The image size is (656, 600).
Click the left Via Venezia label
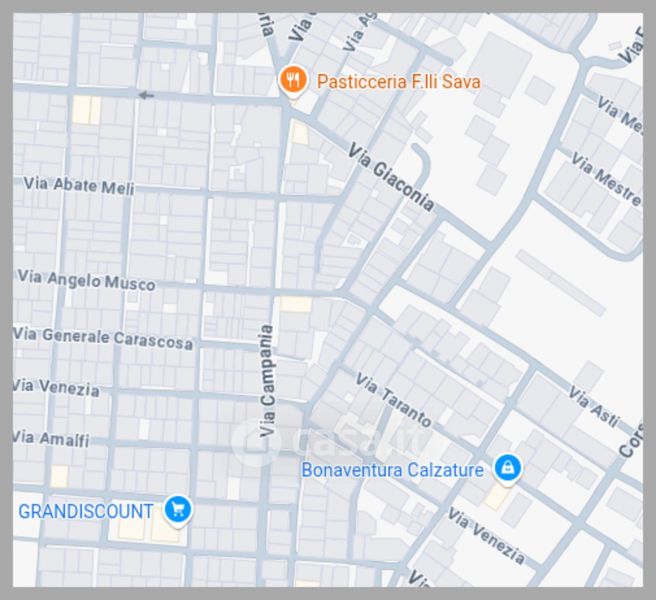pyautogui.click(x=56, y=387)
